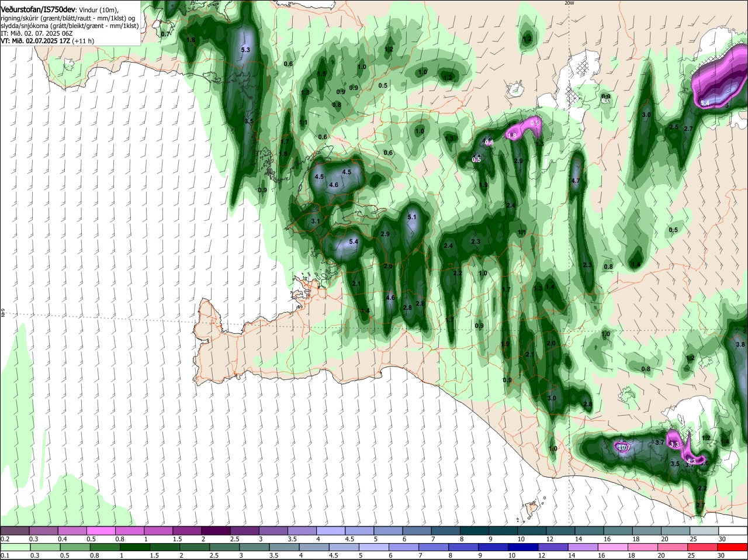Screen dimensions: 748x560
Task: Click the 3.1 precipitation value on the map
Action: (316, 221)
